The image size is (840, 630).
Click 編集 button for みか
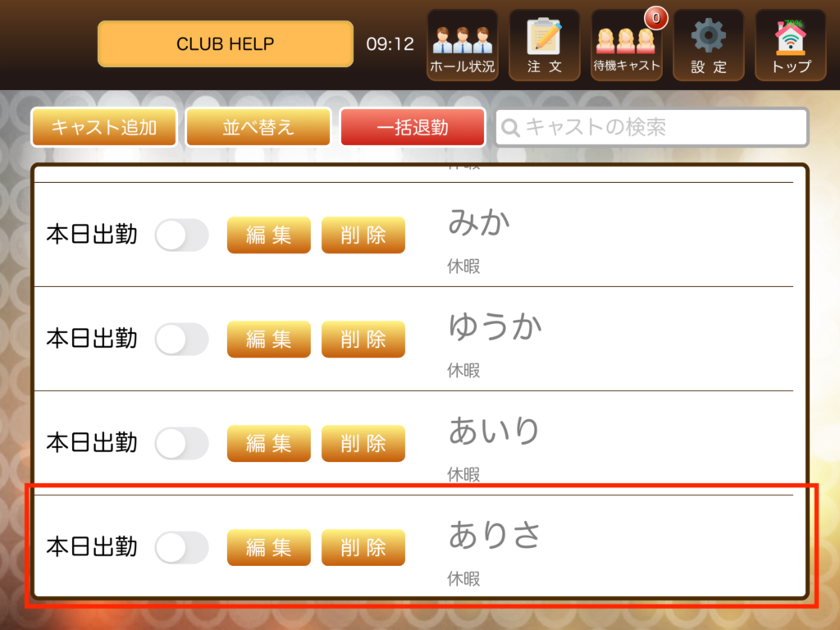tap(269, 235)
